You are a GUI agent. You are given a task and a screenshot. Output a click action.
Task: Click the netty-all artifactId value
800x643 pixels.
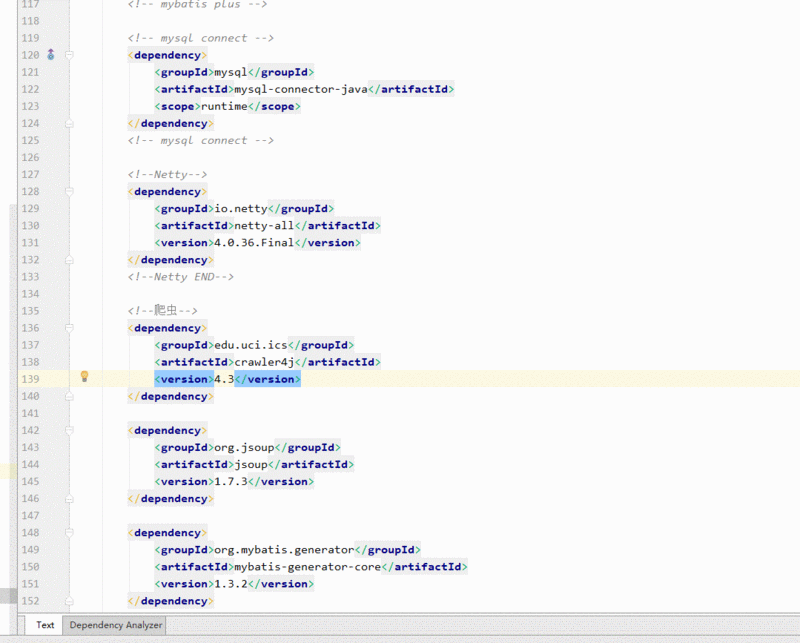coord(264,226)
